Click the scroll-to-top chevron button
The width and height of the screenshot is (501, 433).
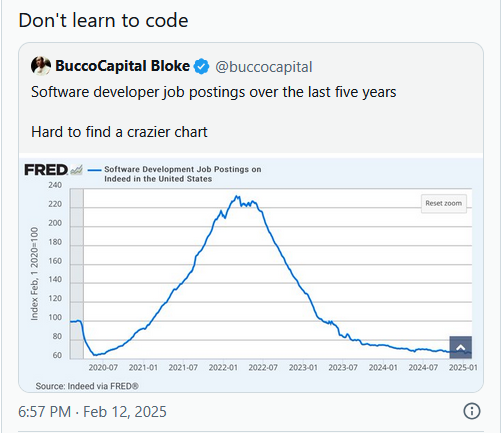[x=461, y=347]
